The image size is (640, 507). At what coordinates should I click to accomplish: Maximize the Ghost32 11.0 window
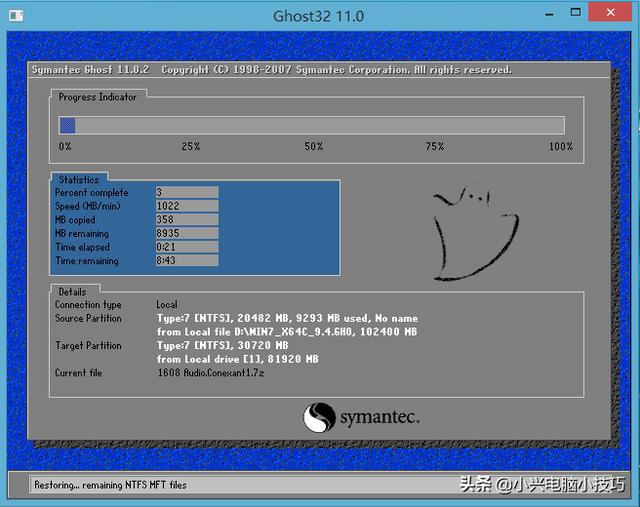[576, 13]
